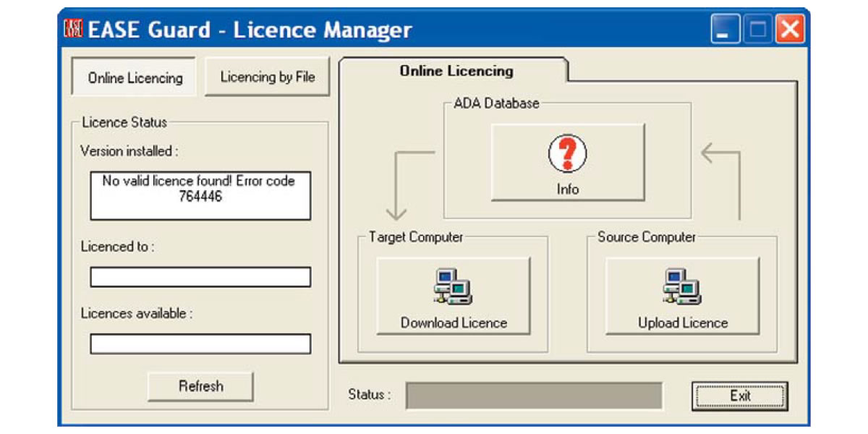
Task: Click the 'Source Computer' group label
Action: pyautogui.click(x=647, y=237)
